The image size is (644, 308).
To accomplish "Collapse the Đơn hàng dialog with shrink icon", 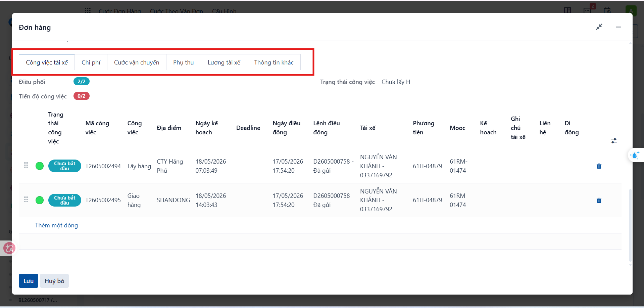I will (599, 27).
